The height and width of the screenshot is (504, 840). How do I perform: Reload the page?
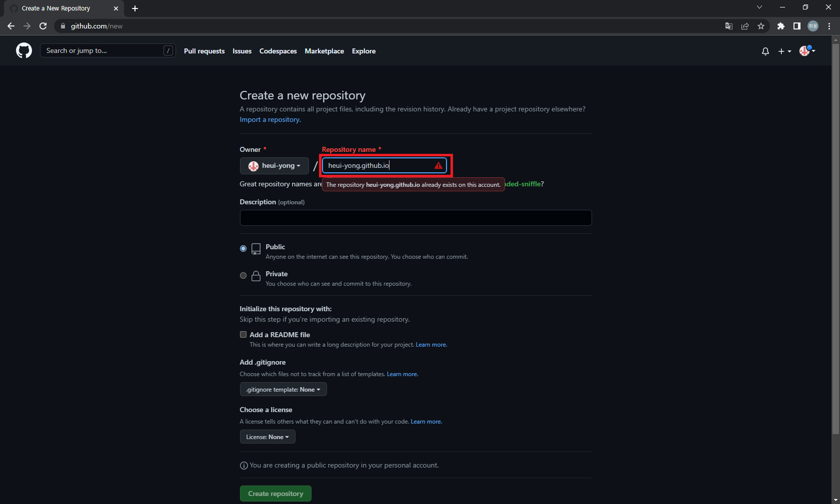click(43, 26)
